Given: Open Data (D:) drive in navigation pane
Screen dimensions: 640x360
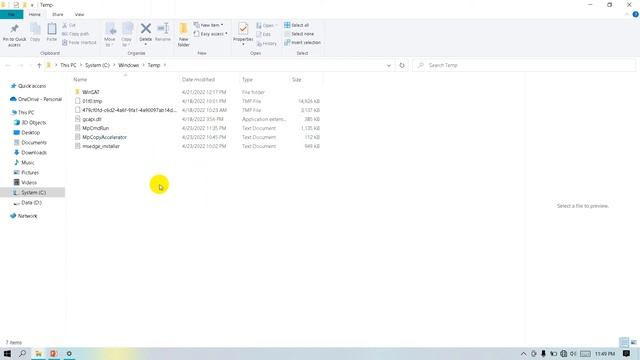Looking at the screenshot, I should click(x=31, y=202).
